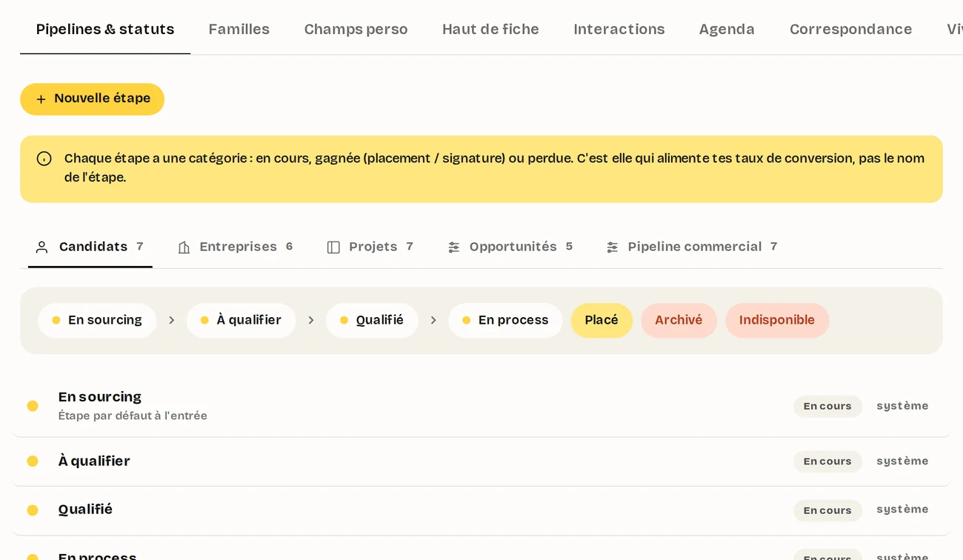Click the person icon beside Candidats

coord(42,247)
